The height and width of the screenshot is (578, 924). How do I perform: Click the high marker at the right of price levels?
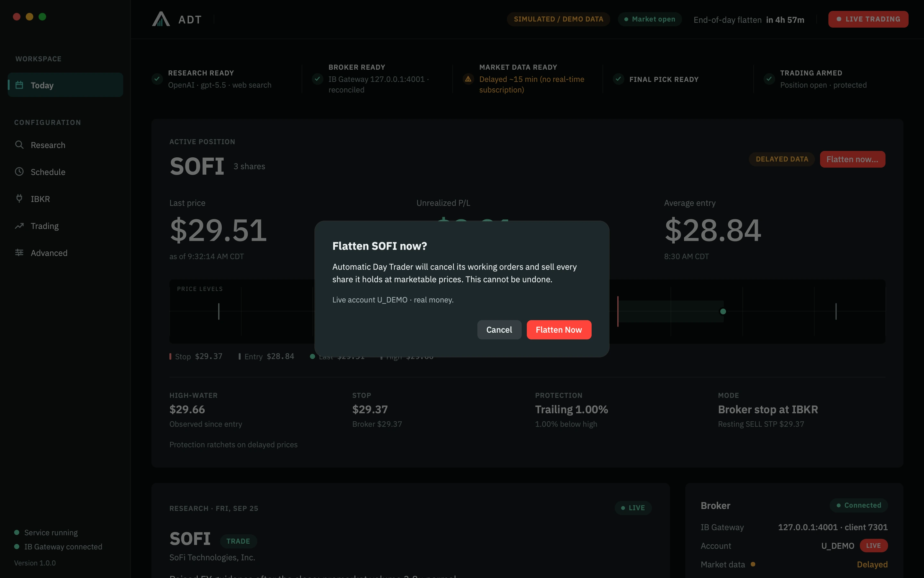click(836, 311)
